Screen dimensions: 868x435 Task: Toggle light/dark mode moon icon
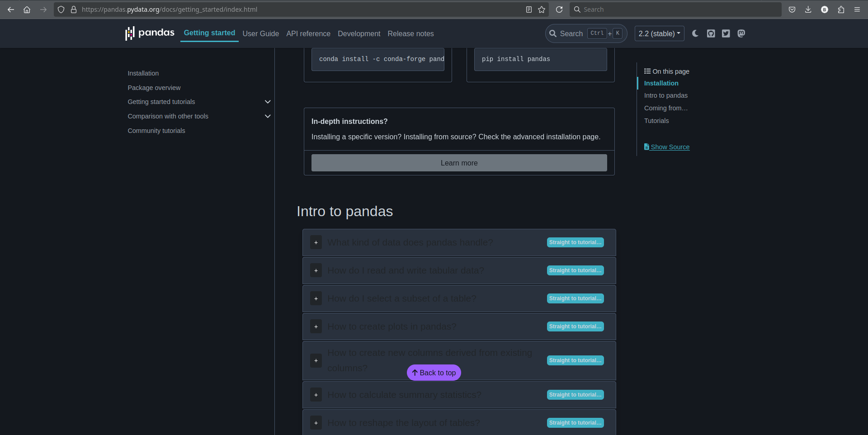click(695, 33)
